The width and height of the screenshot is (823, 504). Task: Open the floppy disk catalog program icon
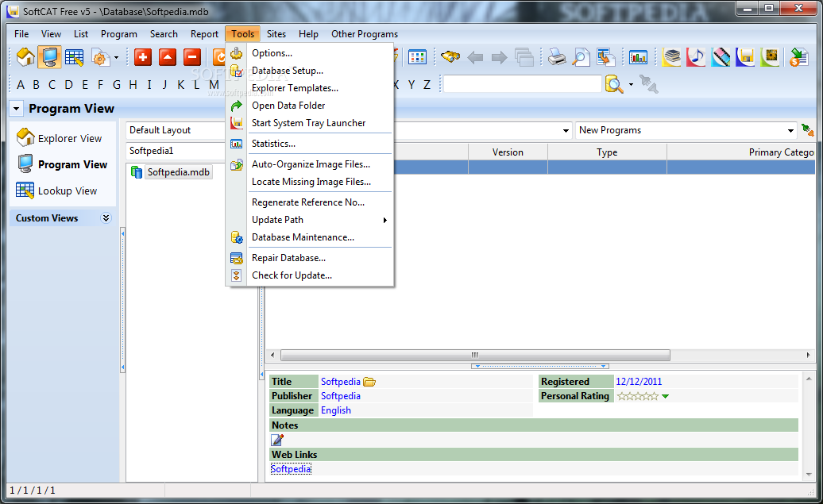745,57
